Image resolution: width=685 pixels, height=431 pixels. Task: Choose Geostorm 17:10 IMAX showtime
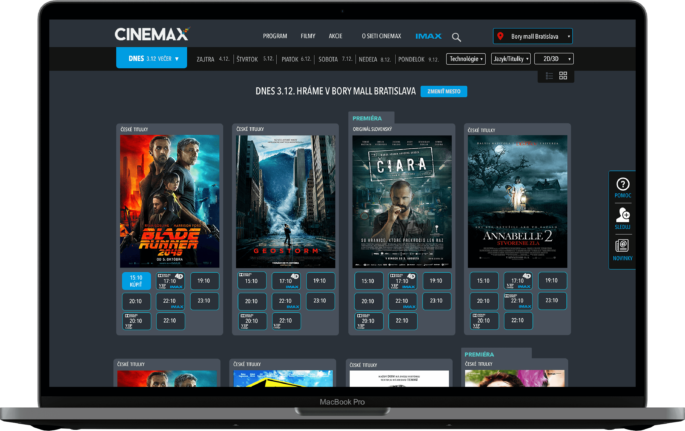click(x=286, y=281)
